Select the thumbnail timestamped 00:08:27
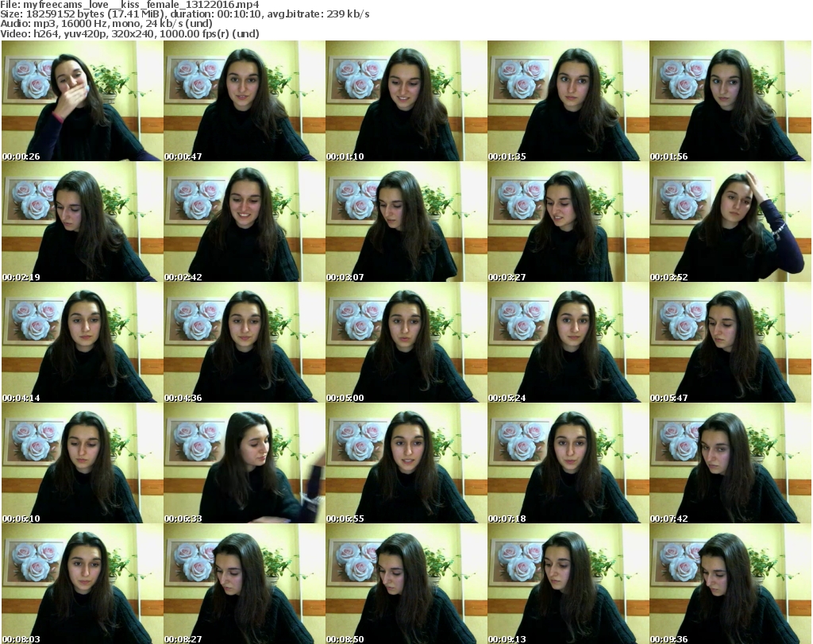The height and width of the screenshot is (644, 813). pos(245,584)
